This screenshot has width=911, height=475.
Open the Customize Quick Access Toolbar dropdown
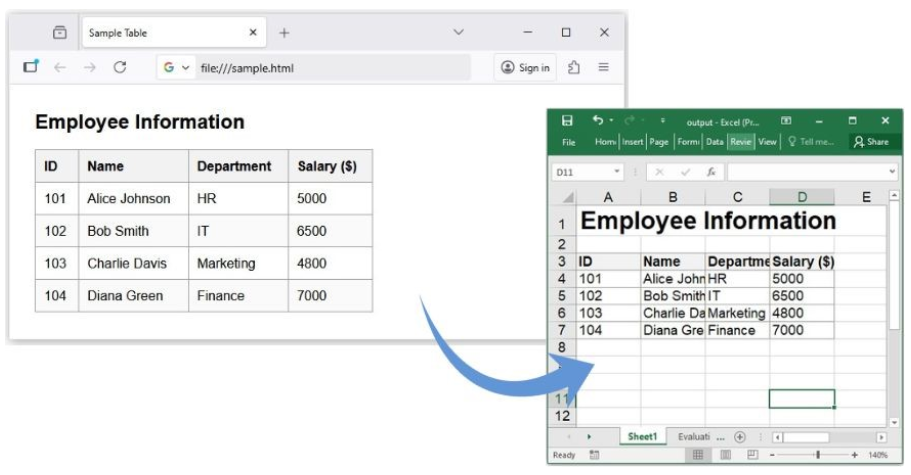point(662,121)
